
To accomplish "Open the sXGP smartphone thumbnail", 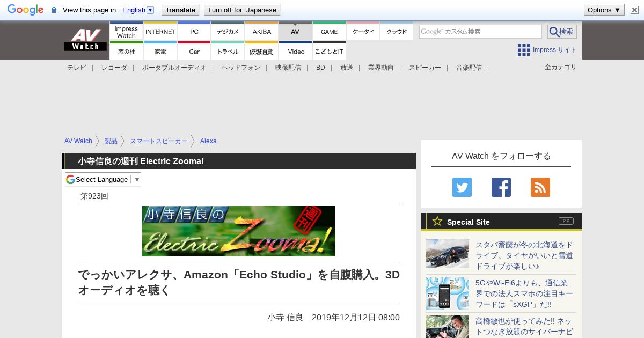I will pyautogui.click(x=448, y=293).
